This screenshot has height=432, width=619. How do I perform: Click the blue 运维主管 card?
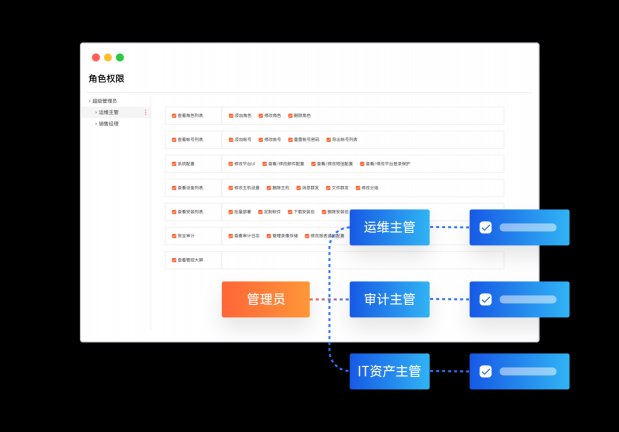(x=390, y=227)
